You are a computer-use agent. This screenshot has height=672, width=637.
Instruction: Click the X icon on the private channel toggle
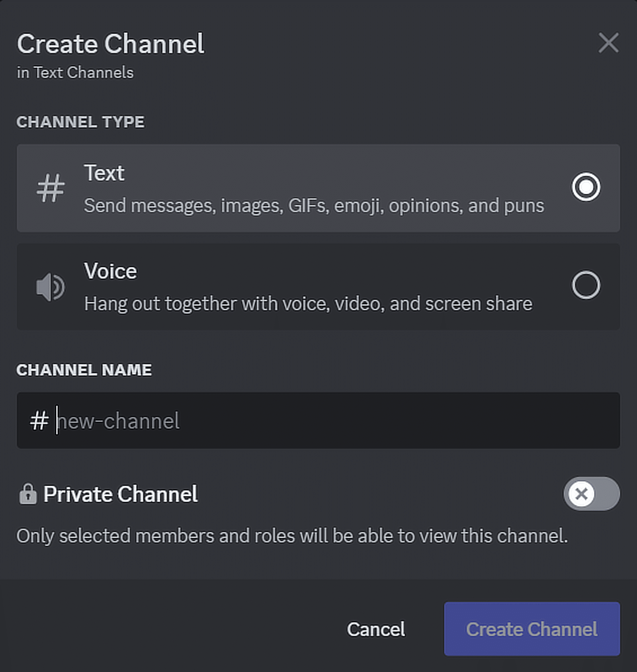tap(581, 494)
